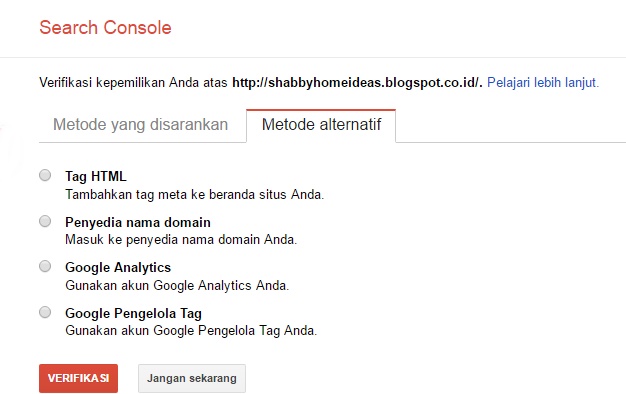This screenshot has width=626, height=394.
Task: Click the Google Pengelola Tag label
Action: click(x=133, y=313)
